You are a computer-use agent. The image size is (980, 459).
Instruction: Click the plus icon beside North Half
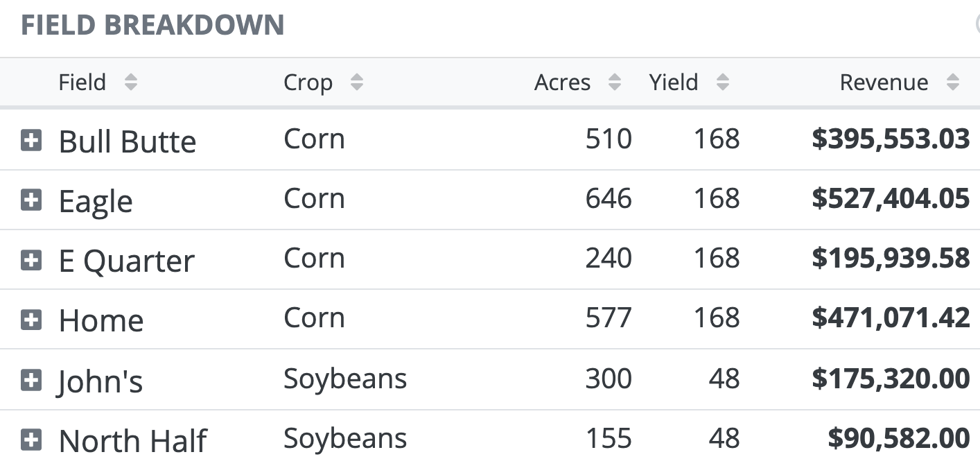click(x=31, y=440)
